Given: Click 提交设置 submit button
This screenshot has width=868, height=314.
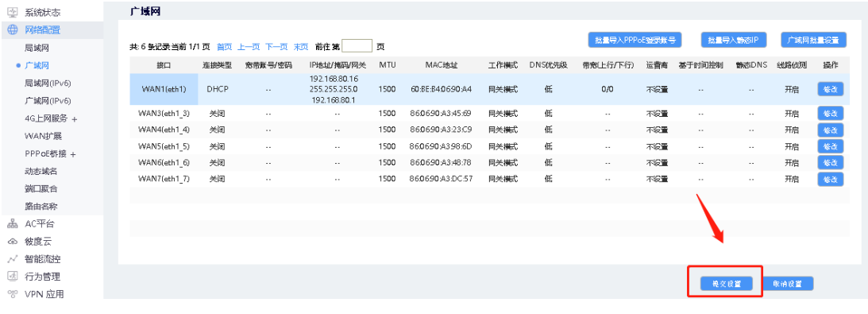Looking at the screenshot, I should coord(727,284).
